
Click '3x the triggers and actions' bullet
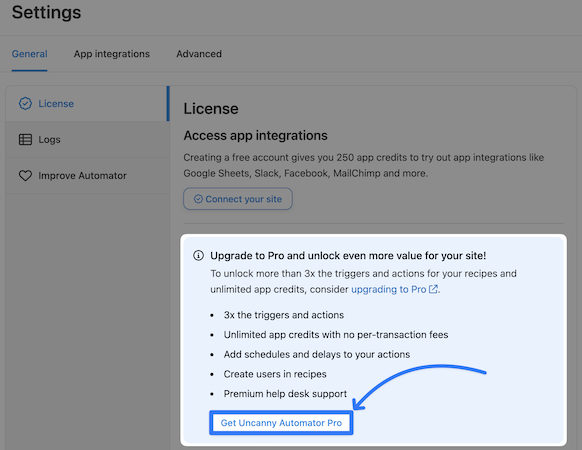click(x=284, y=315)
